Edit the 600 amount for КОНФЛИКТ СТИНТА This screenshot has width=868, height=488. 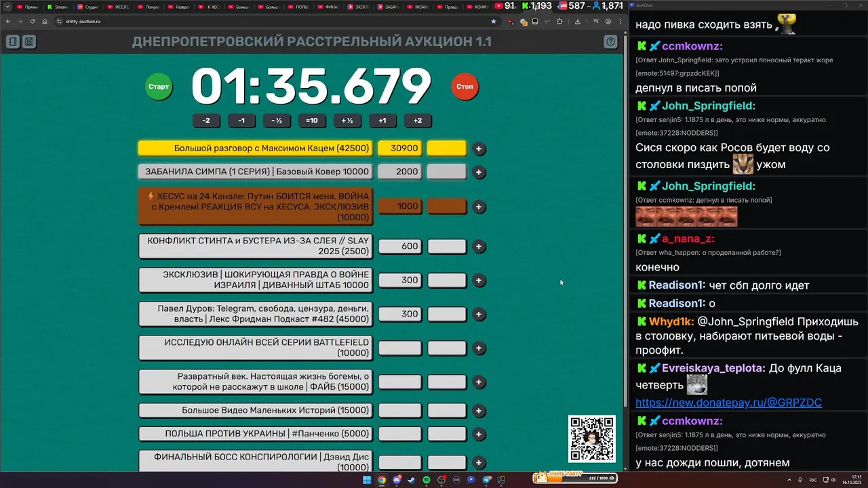pyautogui.click(x=400, y=246)
